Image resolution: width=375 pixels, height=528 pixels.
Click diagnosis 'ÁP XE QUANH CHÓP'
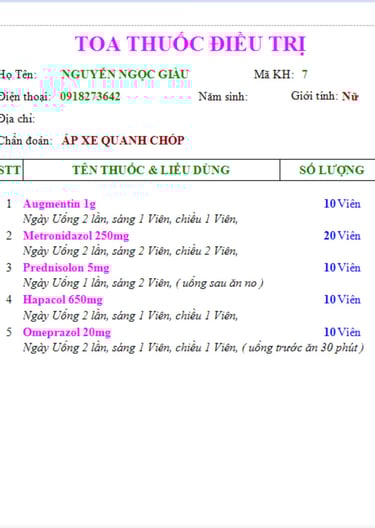[123, 140]
